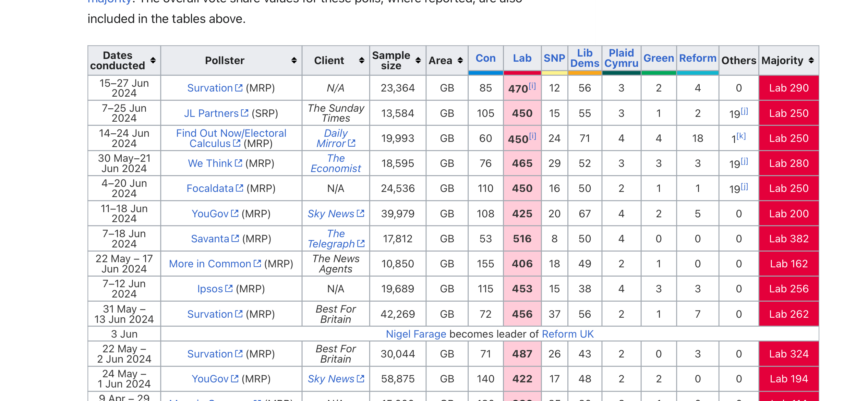Select the 'Lab 194' majority cell
The image size is (868, 401).
(x=789, y=379)
